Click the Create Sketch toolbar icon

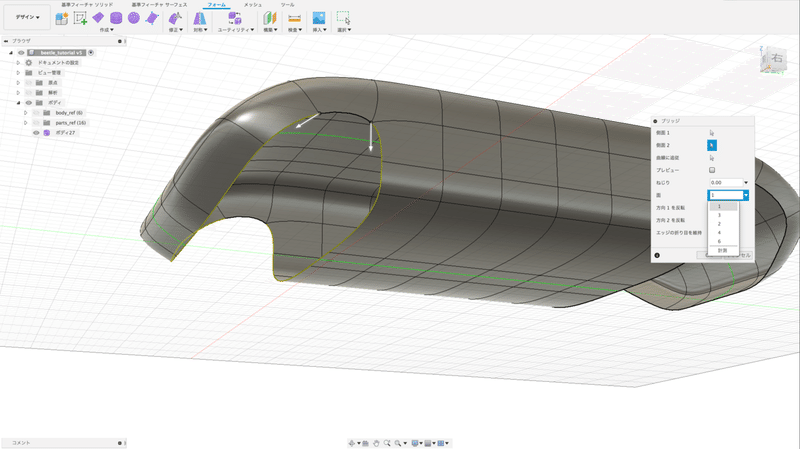coord(80,18)
